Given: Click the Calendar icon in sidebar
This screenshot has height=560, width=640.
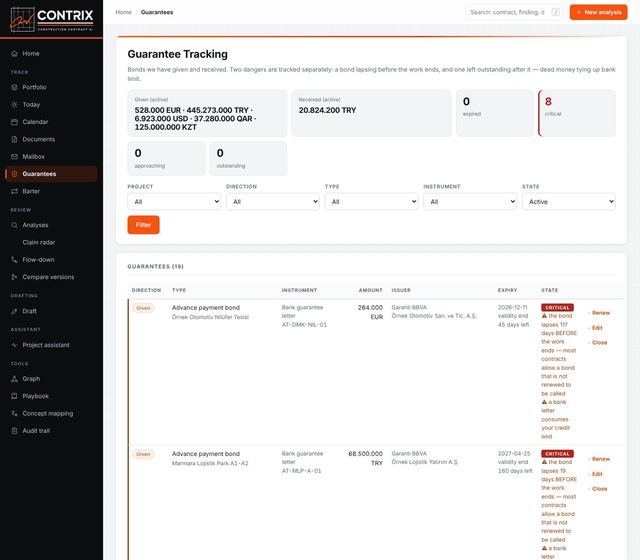Looking at the screenshot, I should [x=14, y=122].
